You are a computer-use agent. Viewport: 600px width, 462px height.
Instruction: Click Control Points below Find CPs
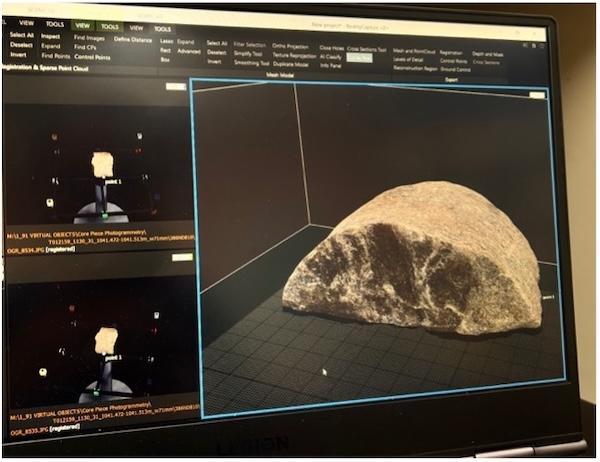coord(92,57)
